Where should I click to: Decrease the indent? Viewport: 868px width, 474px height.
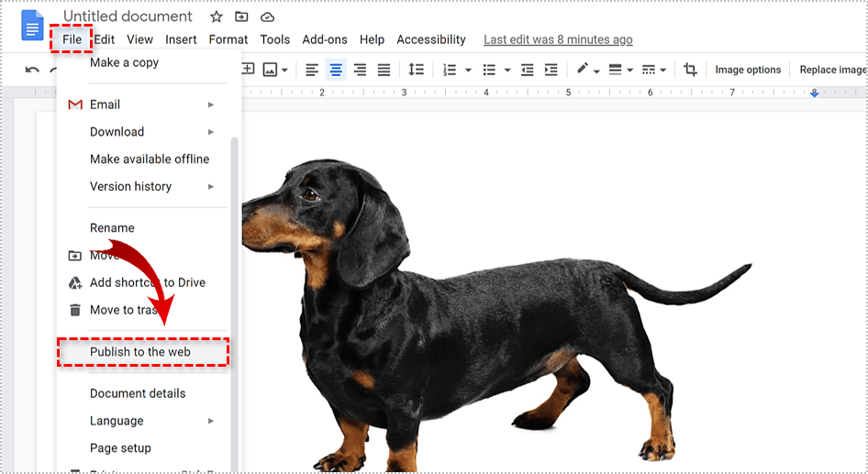(527, 70)
